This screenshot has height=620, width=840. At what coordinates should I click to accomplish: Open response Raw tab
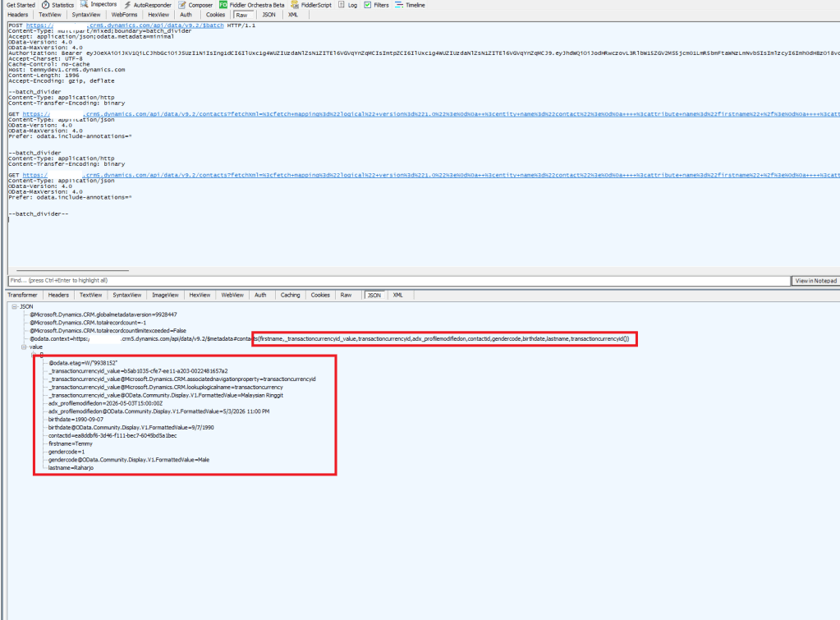(346, 295)
